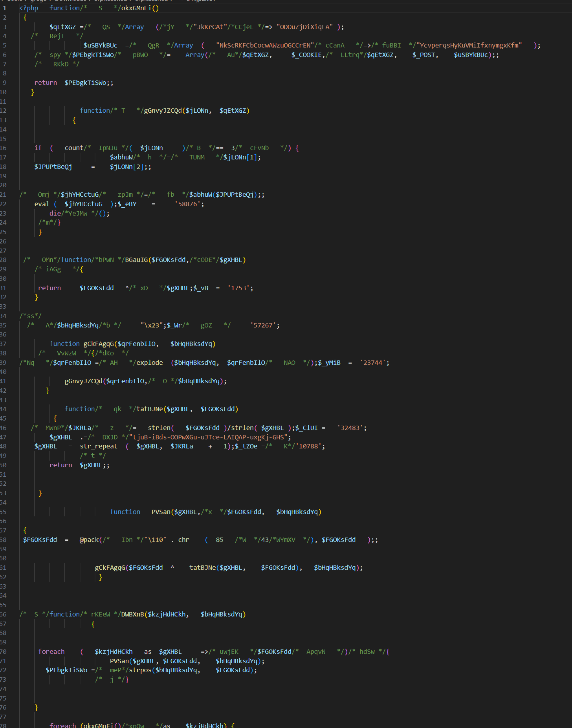The image size is (572, 728).
Task: Click the Omj comment
Action: click(x=40, y=194)
